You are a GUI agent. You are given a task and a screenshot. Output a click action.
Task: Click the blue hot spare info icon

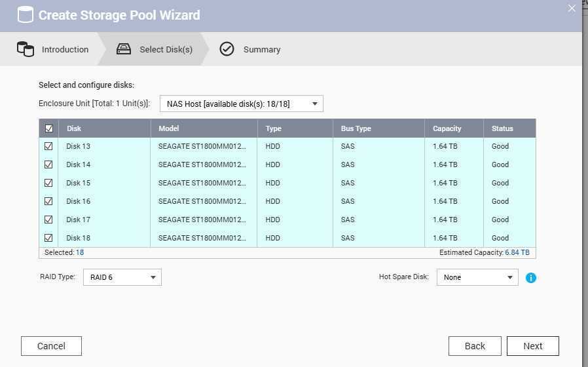point(531,278)
